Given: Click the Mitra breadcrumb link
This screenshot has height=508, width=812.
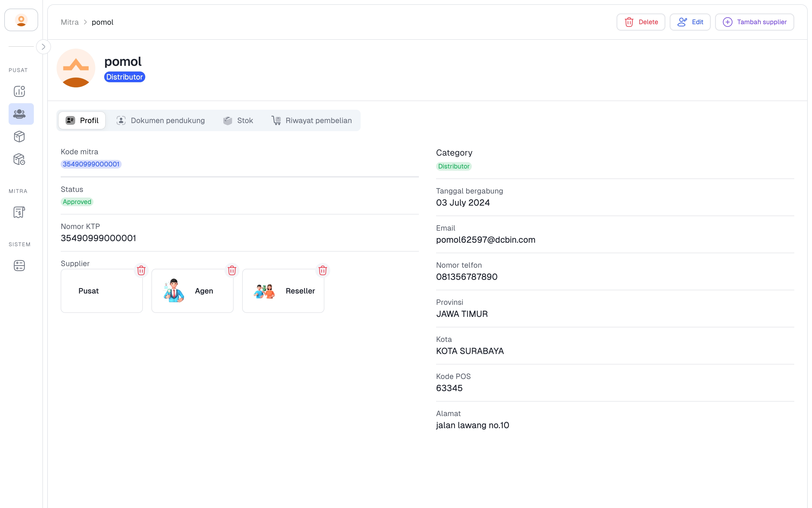Looking at the screenshot, I should pos(70,22).
